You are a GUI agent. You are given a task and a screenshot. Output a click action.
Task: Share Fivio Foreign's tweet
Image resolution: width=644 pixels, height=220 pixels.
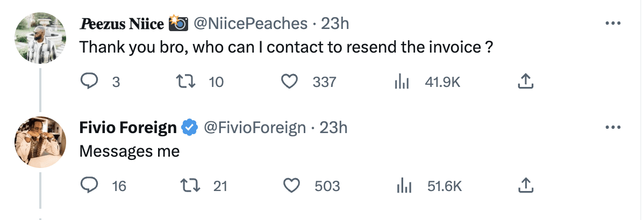[x=525, y=186]
